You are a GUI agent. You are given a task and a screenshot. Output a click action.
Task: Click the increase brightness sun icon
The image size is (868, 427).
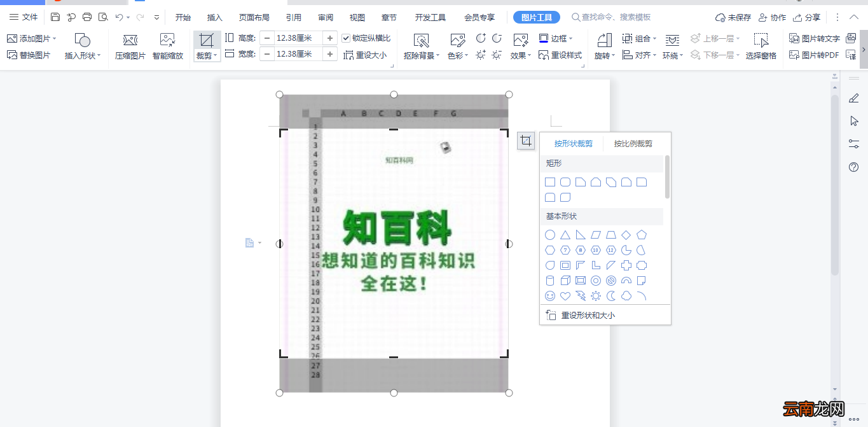tap(481, 55)
